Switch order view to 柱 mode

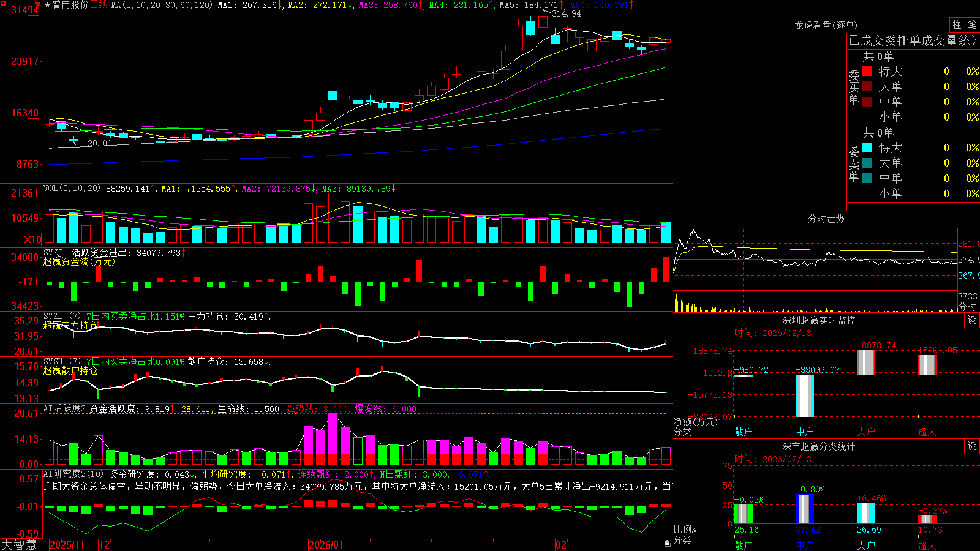pos(957,25)
